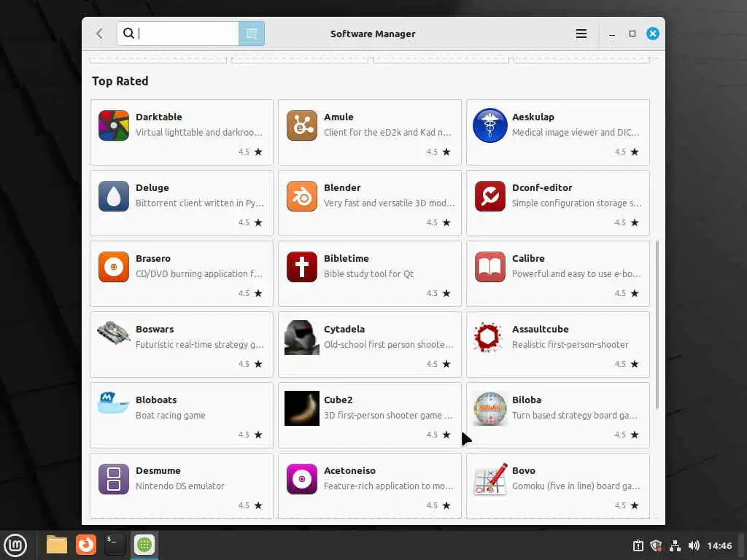Select 'Very fast and versatile 3D mod…' description
The image size is (747, 560).
390,203
